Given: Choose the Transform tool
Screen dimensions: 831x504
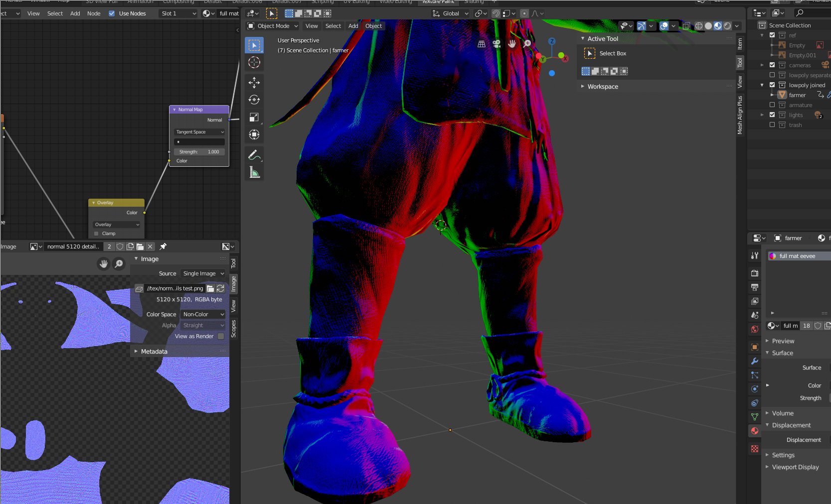Looking at the screenshot, I should coord(254,134).
